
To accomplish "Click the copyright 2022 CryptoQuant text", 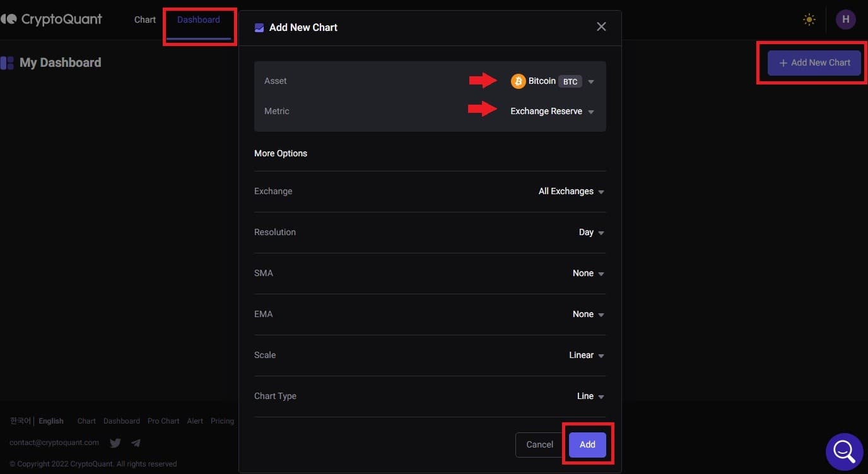I will point(93,464).
